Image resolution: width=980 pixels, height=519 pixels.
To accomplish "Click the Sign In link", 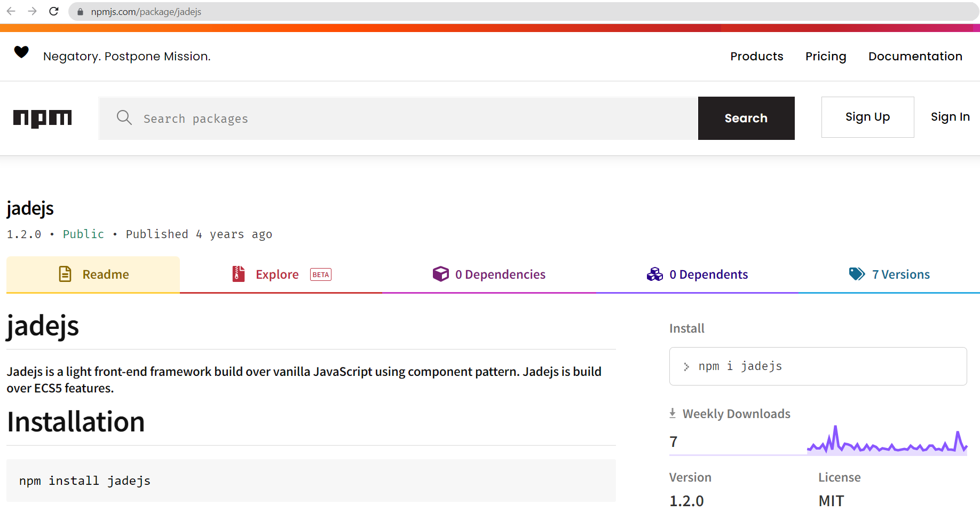I will pyautogui.click(x=950, y=116).
